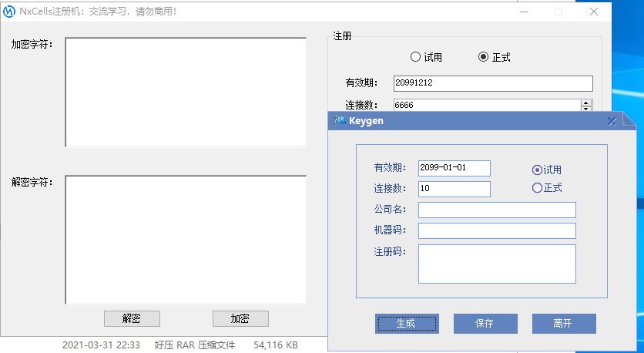
Task: Click the 加密字符 label
Action: tap(32, 45)
